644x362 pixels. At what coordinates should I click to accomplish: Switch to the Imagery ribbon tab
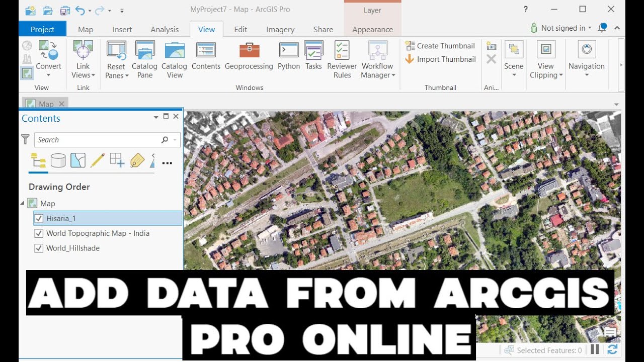[x=280, y=29]
